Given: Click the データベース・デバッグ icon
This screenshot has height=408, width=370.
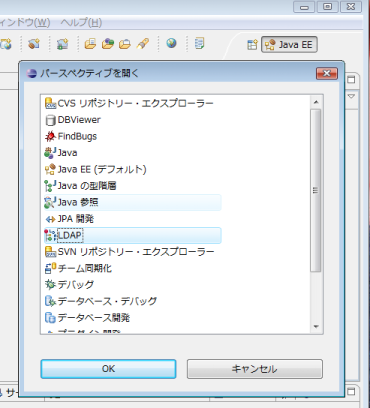Looking at the screenshot, I should pos(50,301).
